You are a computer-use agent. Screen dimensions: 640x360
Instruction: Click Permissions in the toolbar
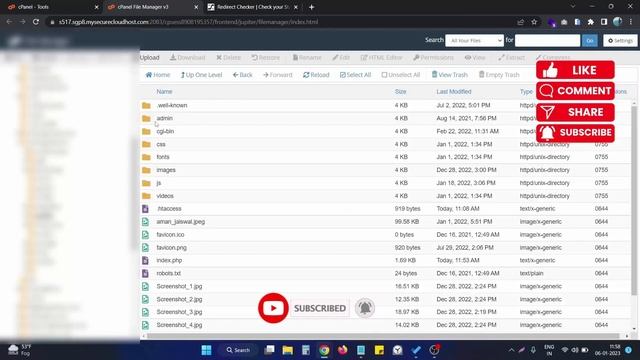click(433, 58)
